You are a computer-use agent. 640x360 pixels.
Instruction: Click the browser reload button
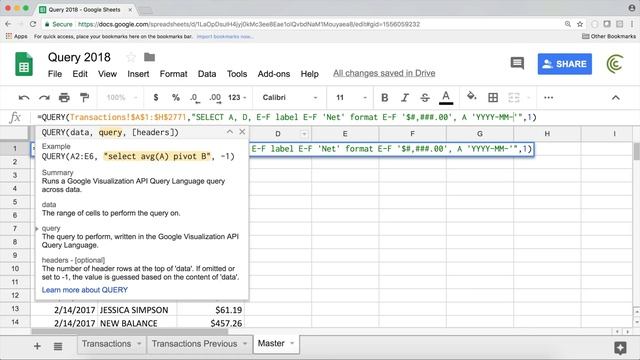(33, 24)
